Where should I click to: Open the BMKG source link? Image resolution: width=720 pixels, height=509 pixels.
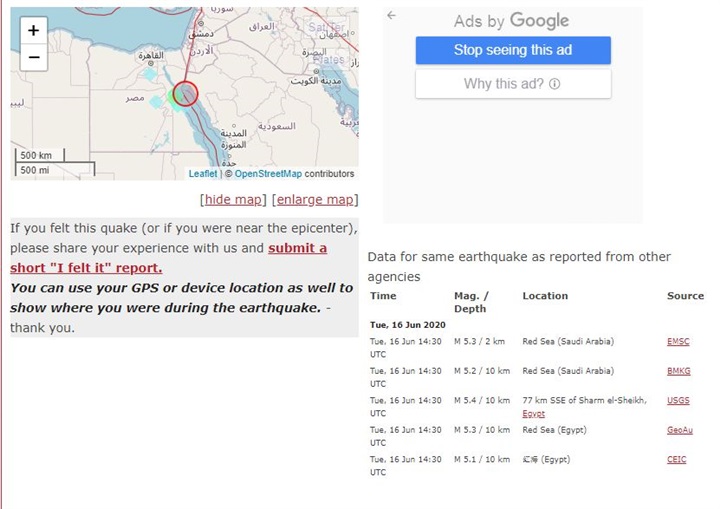pos(678,371)
